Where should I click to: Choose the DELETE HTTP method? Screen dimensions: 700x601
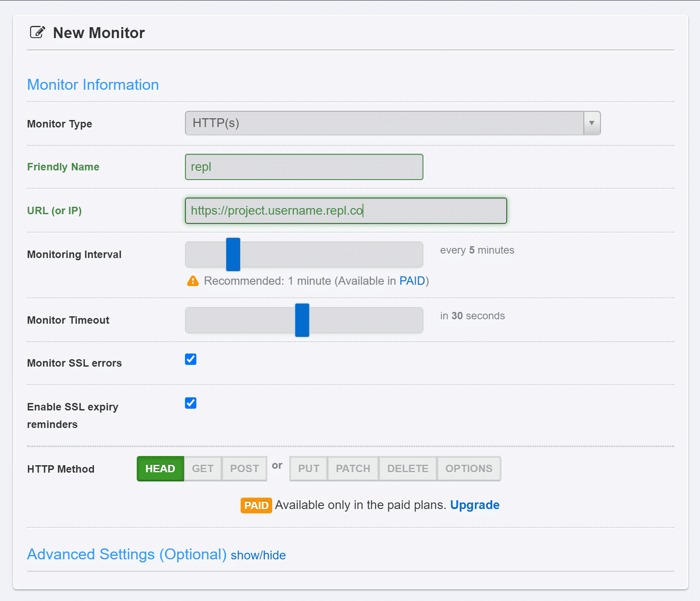tap(408, 469)
